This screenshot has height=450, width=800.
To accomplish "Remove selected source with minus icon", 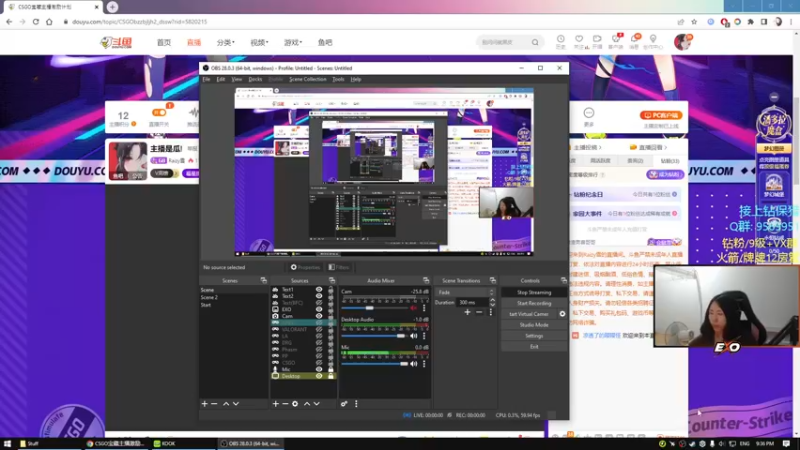I will pos(285,404).
